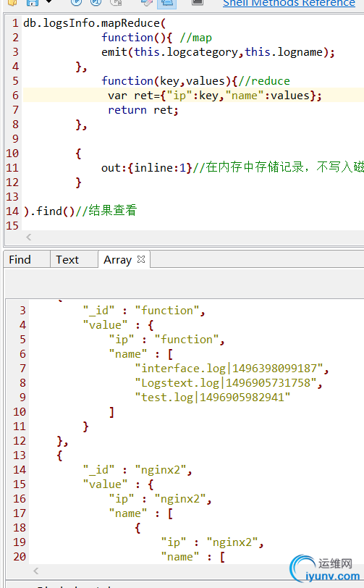Viewport: 364px width, 588px height.
Task: Click "test.log|1496905982941" in results
Action: (x=213, y=397)
